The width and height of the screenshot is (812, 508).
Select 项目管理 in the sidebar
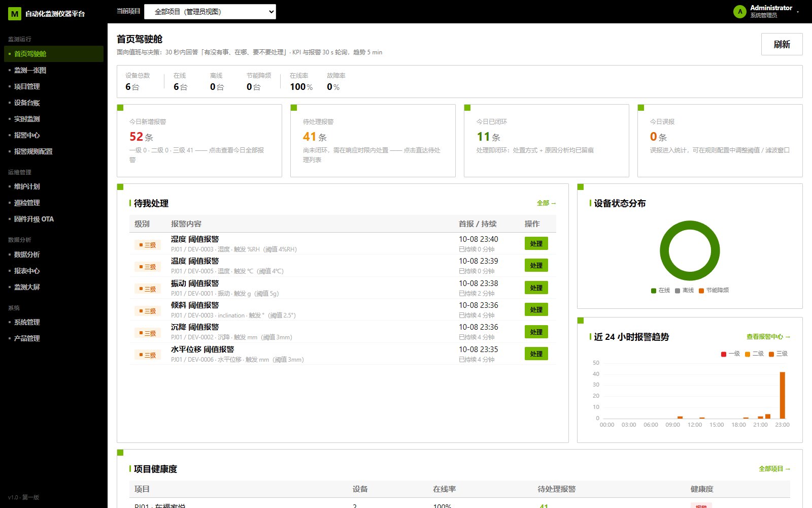click(54, 86)
